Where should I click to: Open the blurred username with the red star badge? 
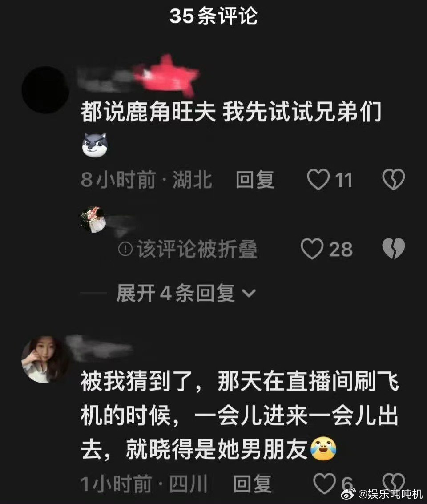click(x=139, y=76)
